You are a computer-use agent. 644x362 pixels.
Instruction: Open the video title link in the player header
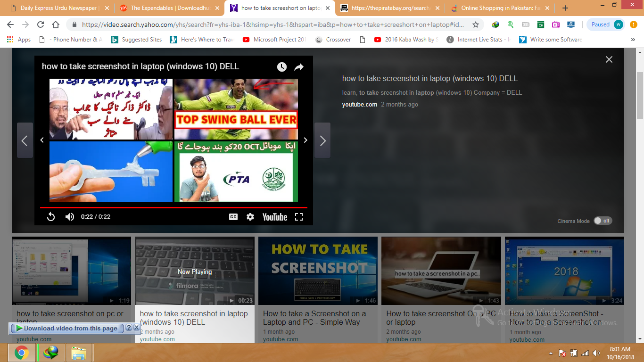(140, 66)
